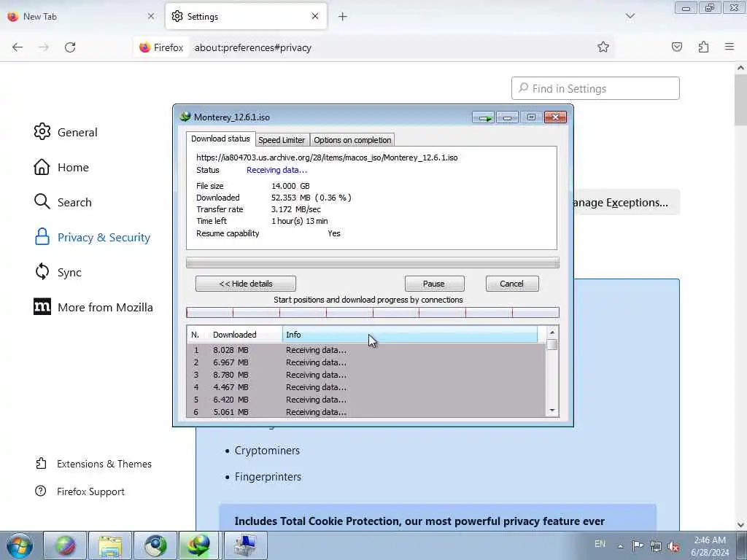Expand the list all tabs chevron
This screenshot has width=747, height=560.
[630, 16]
